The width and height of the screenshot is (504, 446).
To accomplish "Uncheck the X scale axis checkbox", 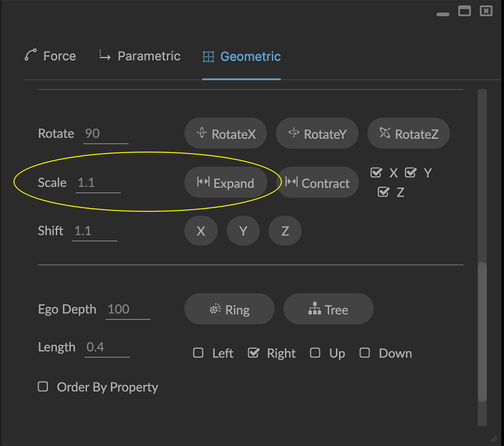I will click(376, 173).
